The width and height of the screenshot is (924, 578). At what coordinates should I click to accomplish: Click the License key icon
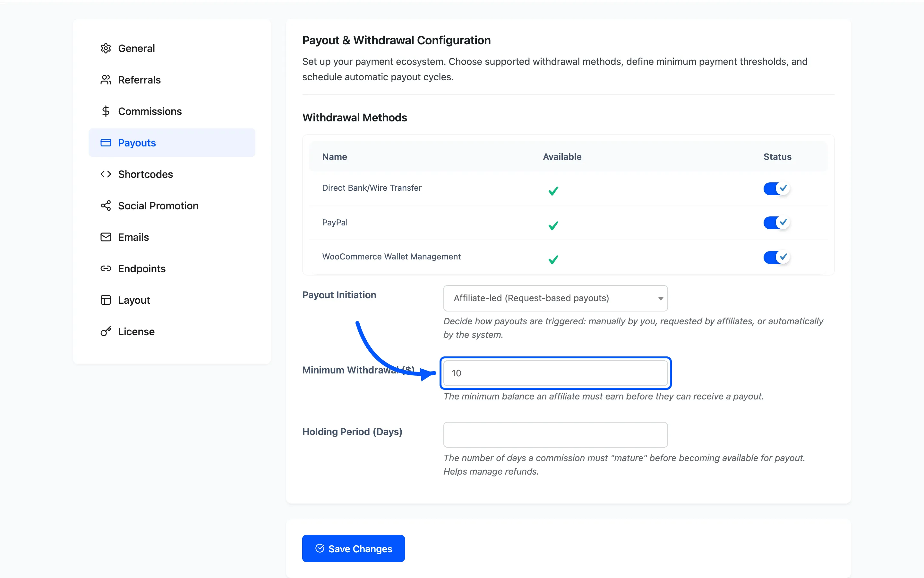[106, 331]
